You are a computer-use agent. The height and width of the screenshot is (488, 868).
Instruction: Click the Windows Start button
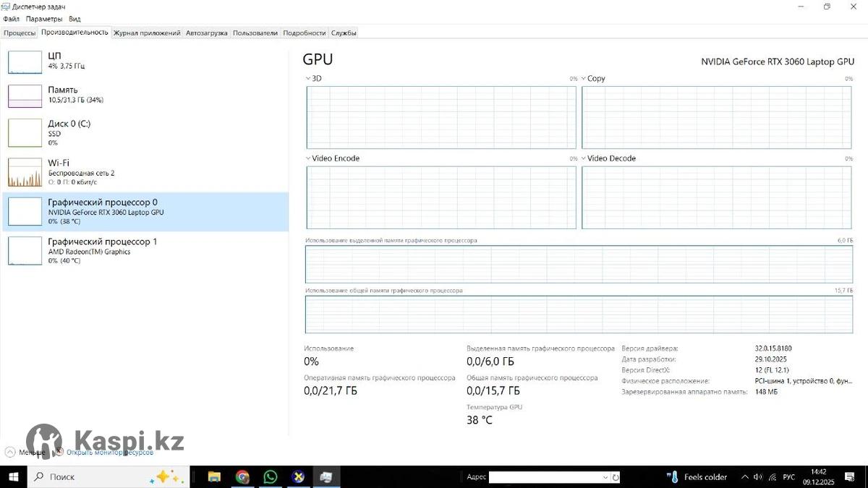[x=13, y=477]
